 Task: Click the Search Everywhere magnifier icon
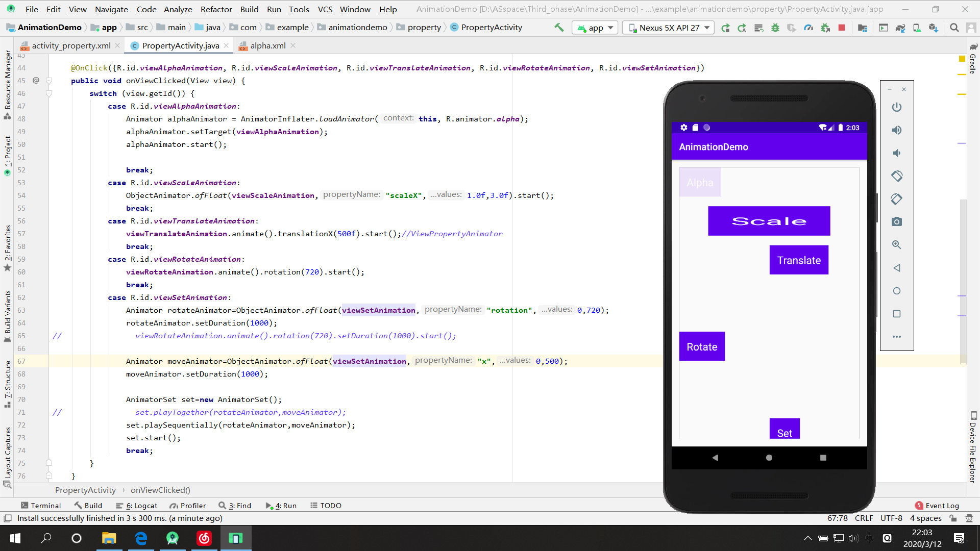pyautogui.click(x=954, y=28)
